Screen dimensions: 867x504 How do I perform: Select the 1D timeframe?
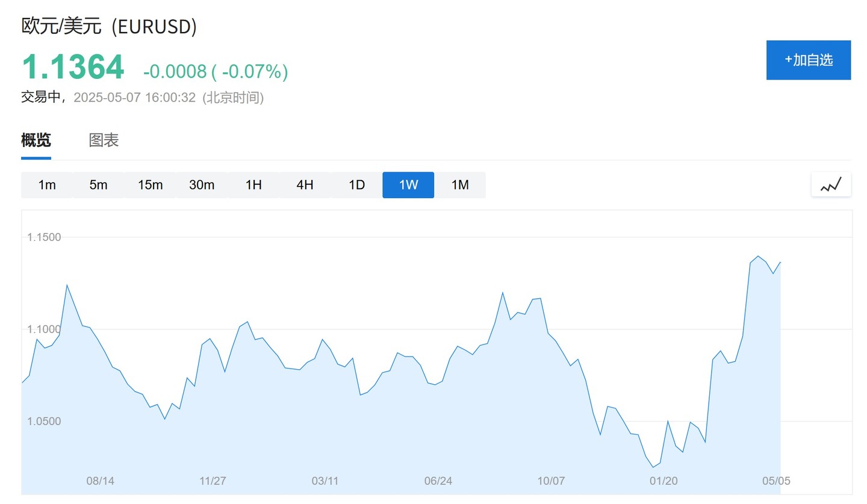point(357,185)
